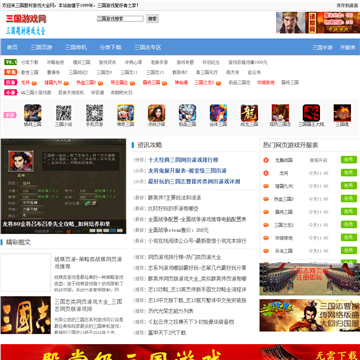
Task: Open red 热血三国3 link in the 页游 row
Action: coord(86,82)
